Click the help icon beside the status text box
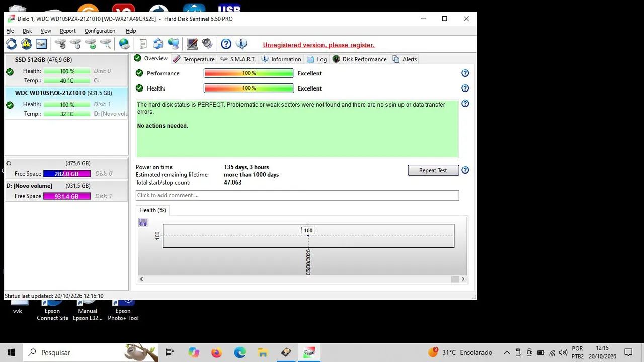 (x=465, y=104)
